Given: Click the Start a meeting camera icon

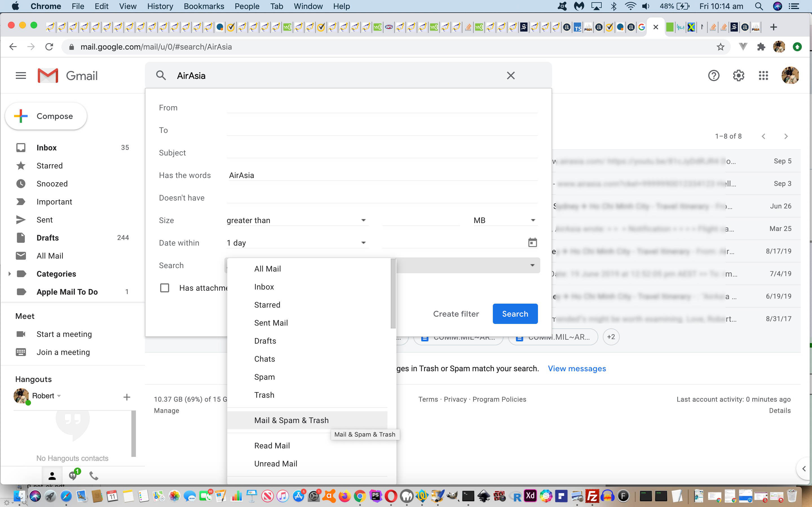Looking at the screenshot, I should (21, 334).
